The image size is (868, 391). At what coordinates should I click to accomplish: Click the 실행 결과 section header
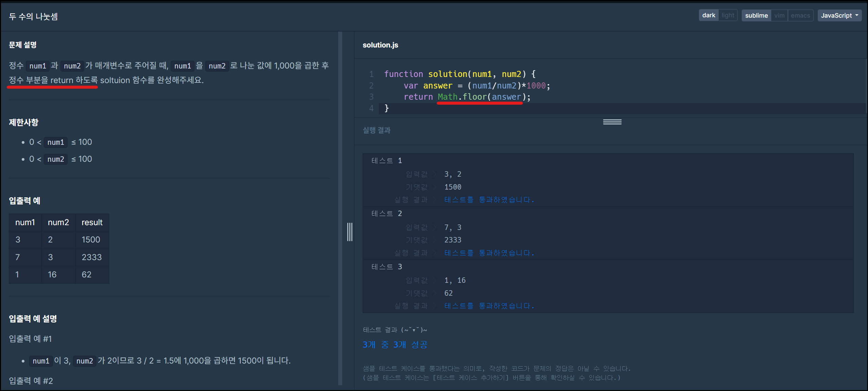376,130
